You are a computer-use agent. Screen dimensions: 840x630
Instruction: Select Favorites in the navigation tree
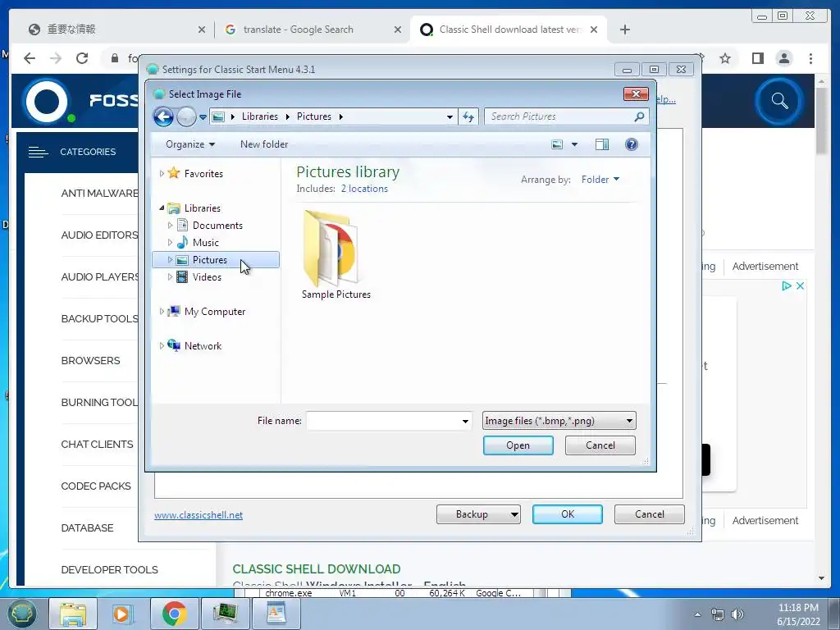pyautogui.click(x=203, y=174)
